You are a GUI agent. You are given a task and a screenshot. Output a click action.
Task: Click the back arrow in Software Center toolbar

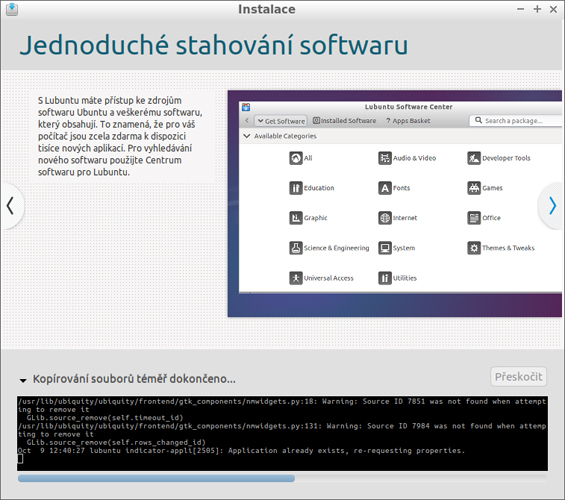(x=247, y=121)
